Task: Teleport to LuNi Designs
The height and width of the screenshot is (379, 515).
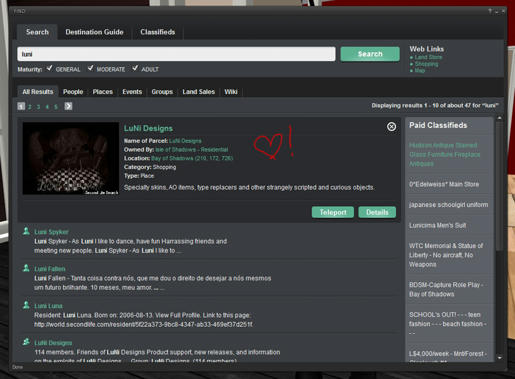Action: (x=333, y=212)
